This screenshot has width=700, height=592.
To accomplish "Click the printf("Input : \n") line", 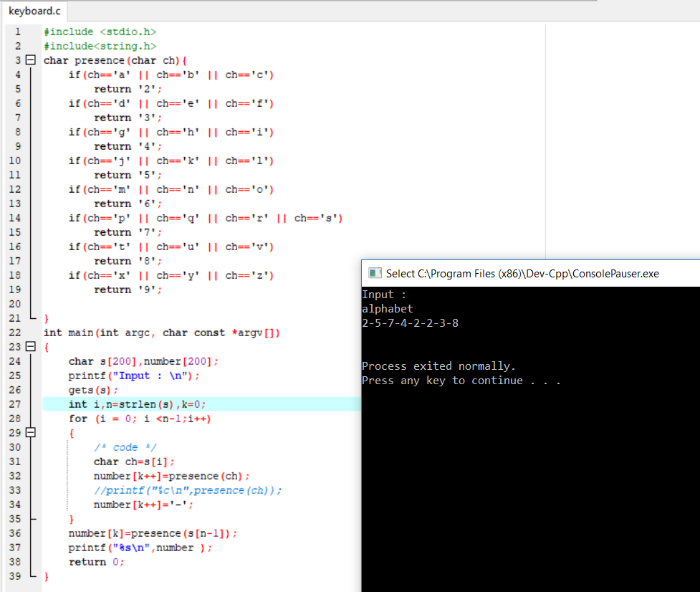I will [x=134, y=376].
